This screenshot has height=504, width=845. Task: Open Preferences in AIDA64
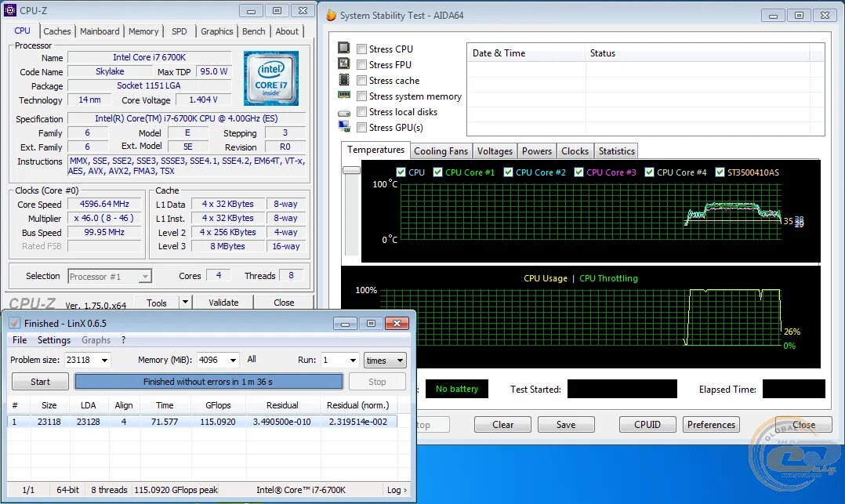(712, 425)
